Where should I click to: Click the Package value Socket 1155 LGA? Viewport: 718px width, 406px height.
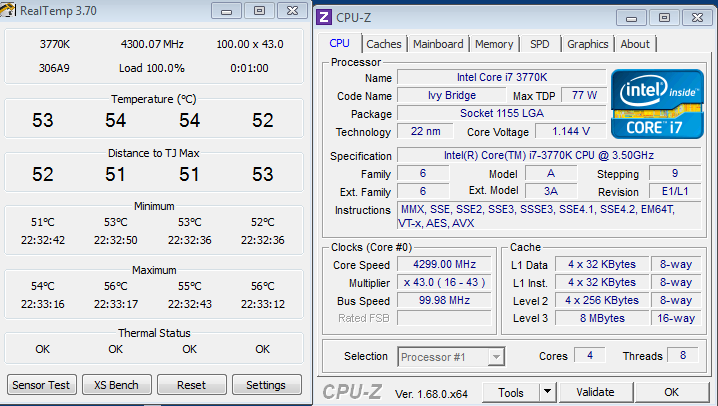click(x=502, y=113)
